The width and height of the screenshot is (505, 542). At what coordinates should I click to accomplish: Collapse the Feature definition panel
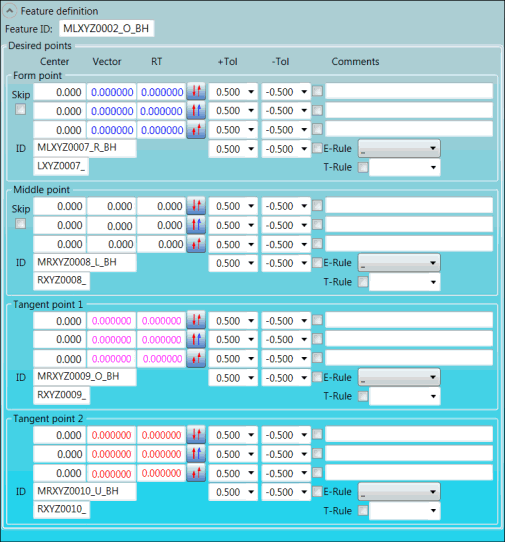(x=10, y=11)
